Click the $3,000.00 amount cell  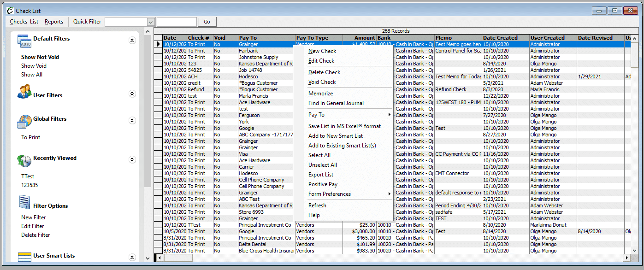click(360, 231)
